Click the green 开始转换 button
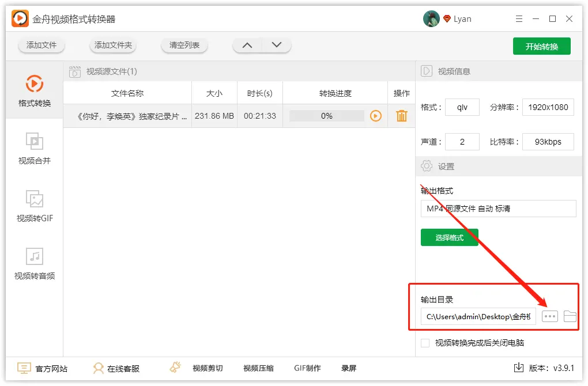This screenshot has width=588, height=386. (541, 46)
